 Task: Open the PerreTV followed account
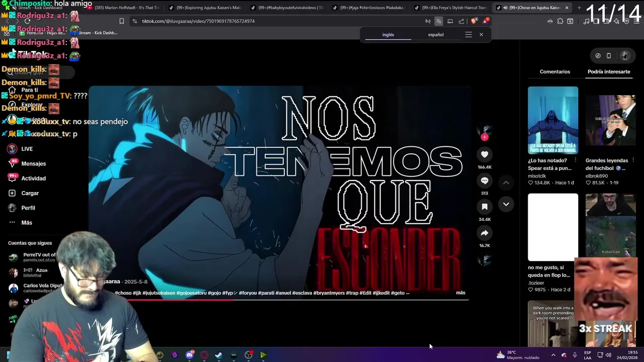click(x=33, y=257)
